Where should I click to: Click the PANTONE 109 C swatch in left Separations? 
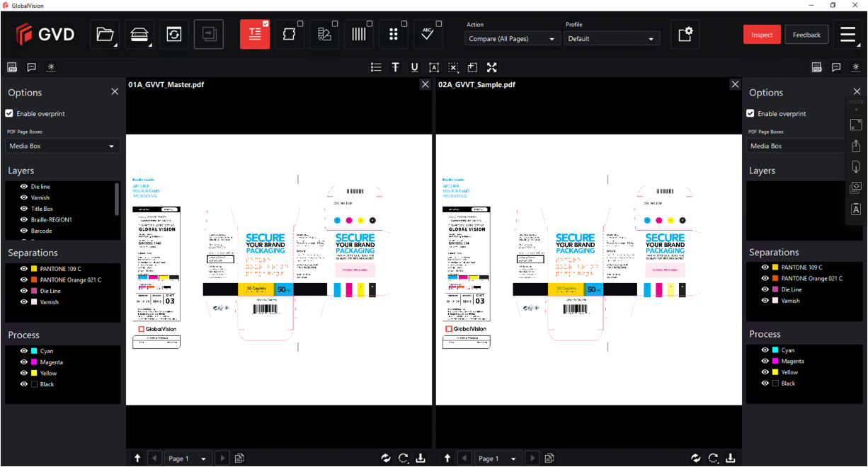tap(34, 269)
